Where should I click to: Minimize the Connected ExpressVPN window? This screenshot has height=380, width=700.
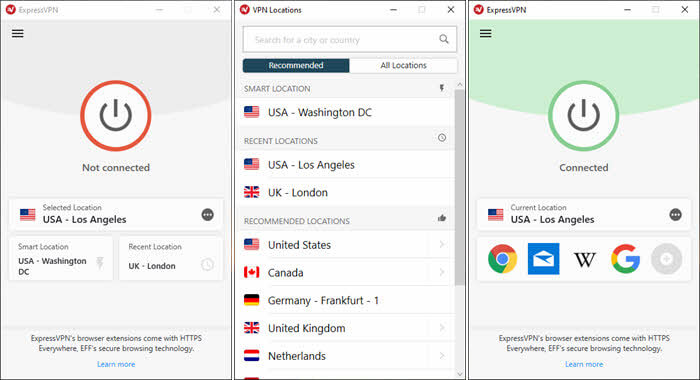[627, 10]
